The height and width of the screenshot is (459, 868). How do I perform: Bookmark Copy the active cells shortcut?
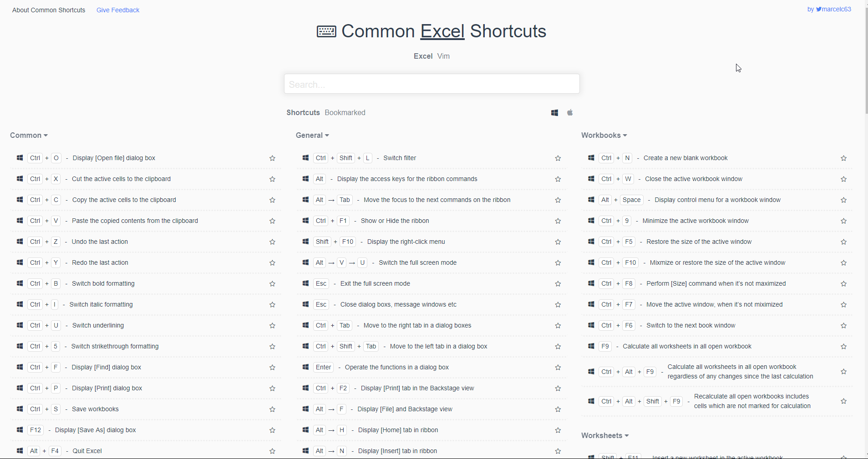pos(272,200)
